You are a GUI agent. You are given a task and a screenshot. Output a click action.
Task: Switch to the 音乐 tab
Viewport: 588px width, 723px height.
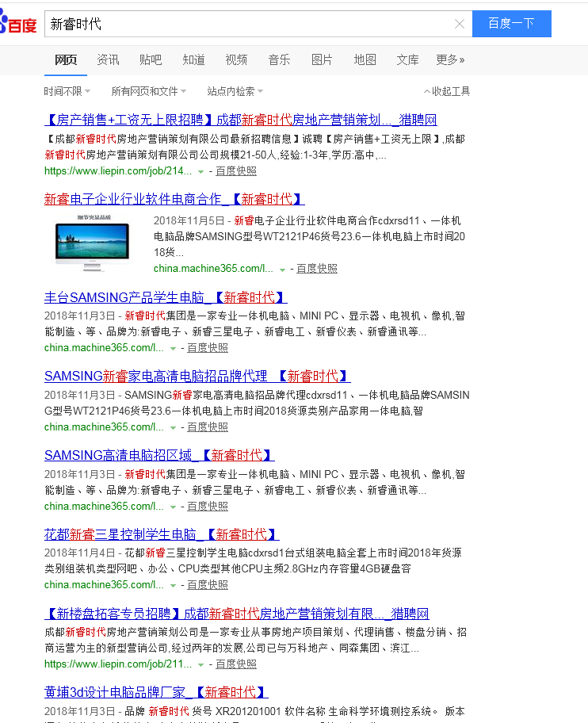(x=279, y=60)
